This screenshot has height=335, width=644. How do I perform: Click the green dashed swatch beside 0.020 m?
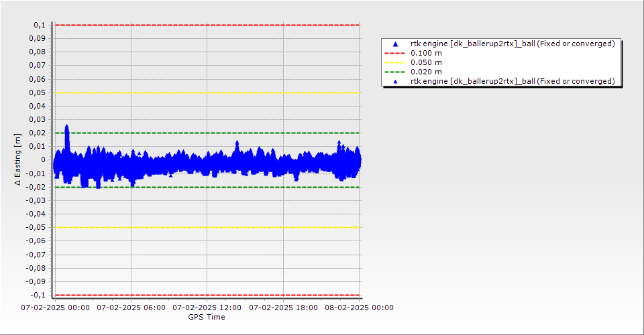tap(394, 72)
